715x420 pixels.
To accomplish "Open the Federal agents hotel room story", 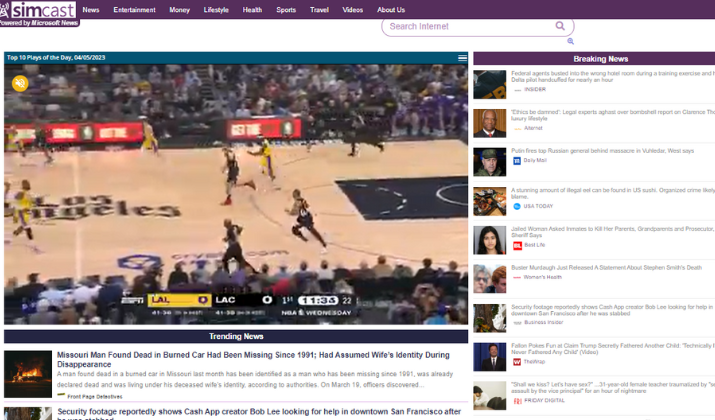I will [613, 76].
